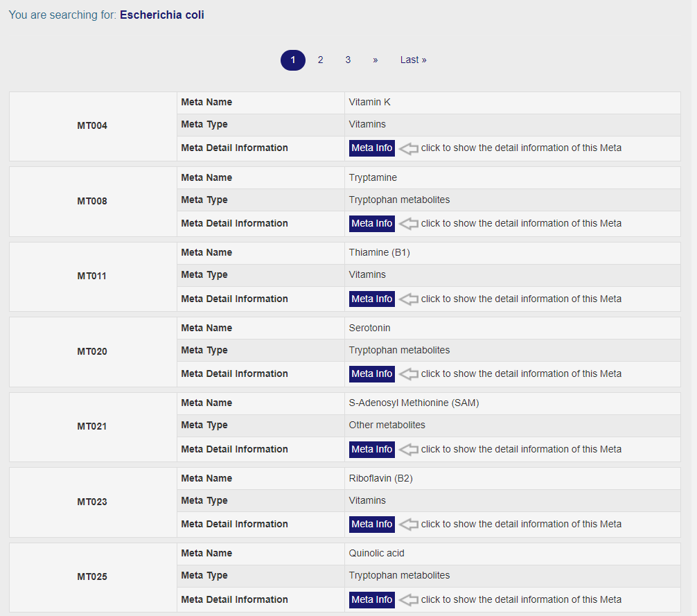Viewport: 697px width, 616px height.
Task: Go to page 3 of results
Action: tap(348, 60)
